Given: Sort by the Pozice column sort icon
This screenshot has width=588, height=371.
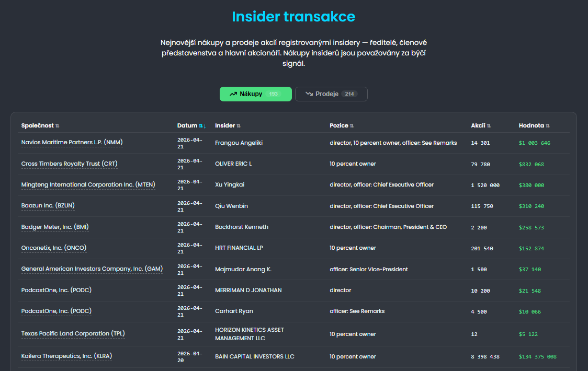Looking at the screenshot, I should pos(352,126).
